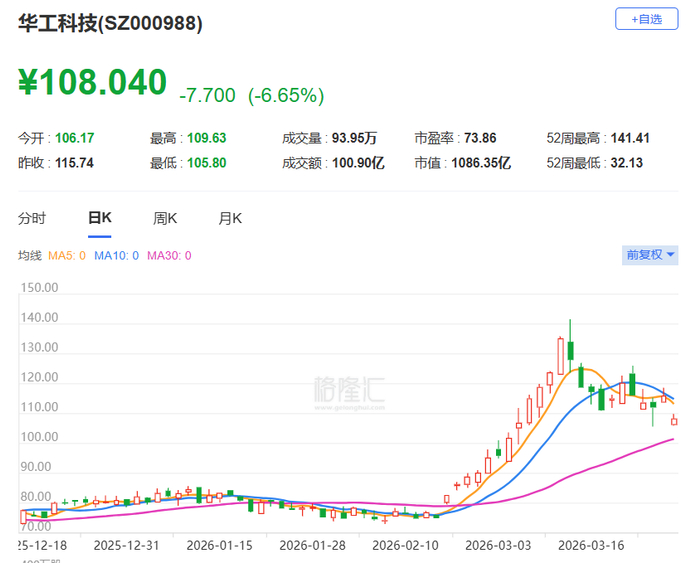Viewport: 700px width, 563px height.
Task: Click the 52周最高 value 141.41
Action: pyautogui.click(x=630, y=138)
